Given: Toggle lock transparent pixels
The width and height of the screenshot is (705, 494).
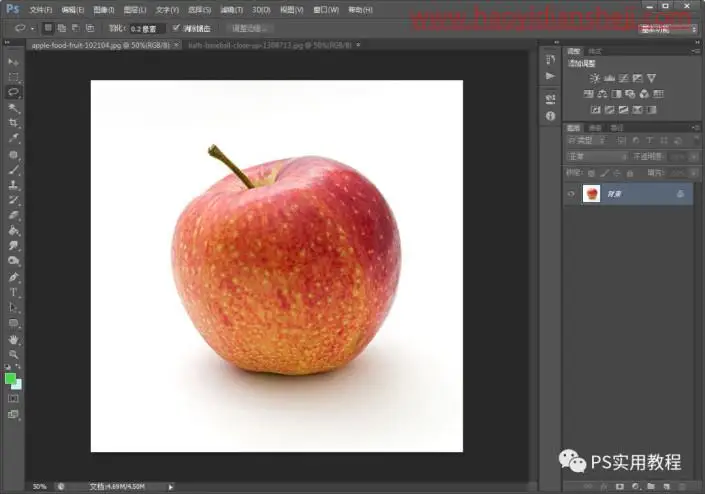Looking at the screenshot, I should pyautogui.click(x=592, y=173).
